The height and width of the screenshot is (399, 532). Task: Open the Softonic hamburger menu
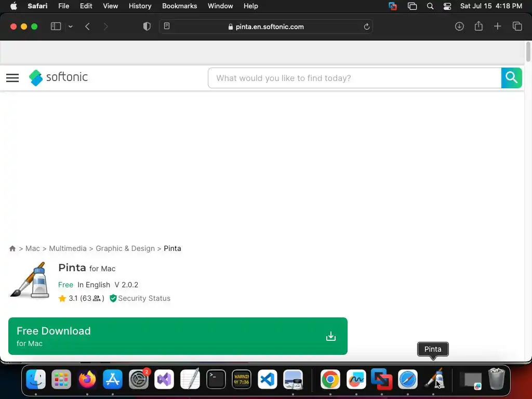pyautogui.click(x=12, y=78)
